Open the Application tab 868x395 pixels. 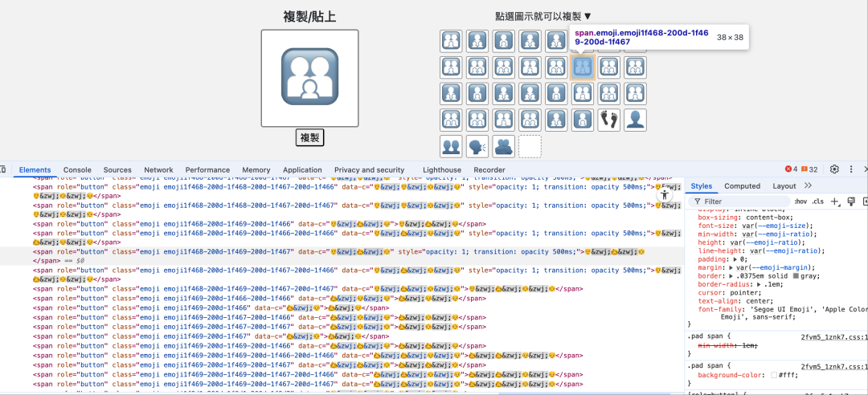tap(302, 170)
